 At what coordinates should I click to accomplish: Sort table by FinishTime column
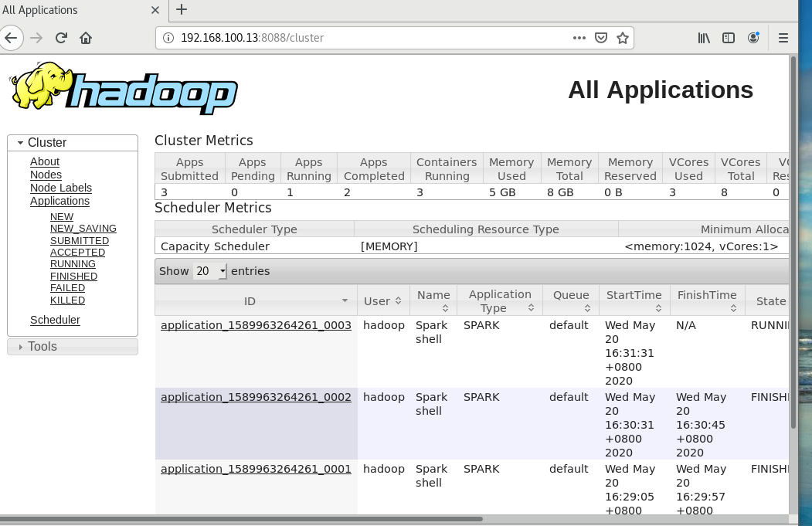708,300
